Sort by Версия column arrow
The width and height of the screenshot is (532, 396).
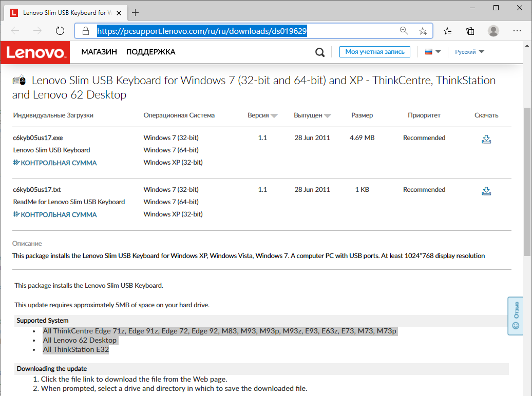[274, 116]
